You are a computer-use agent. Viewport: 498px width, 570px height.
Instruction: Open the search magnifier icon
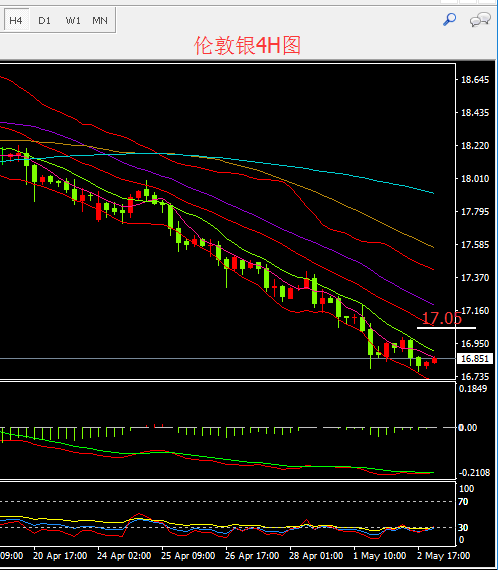coord(449,19)
